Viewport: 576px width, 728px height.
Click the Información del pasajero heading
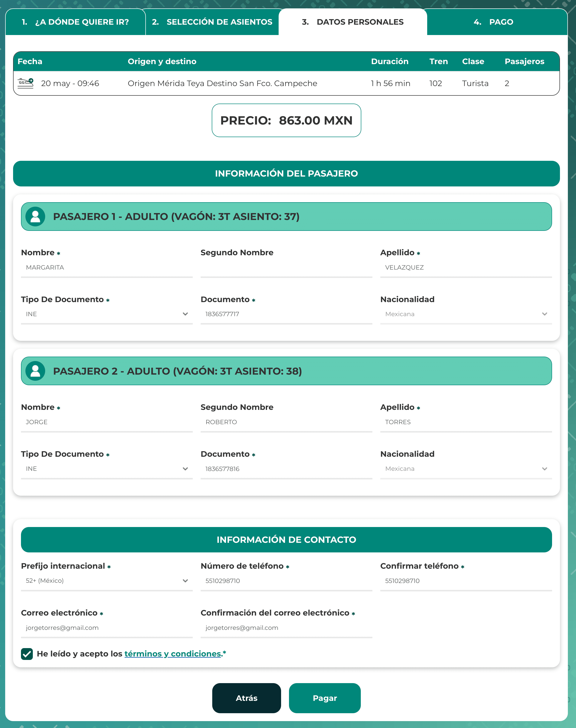tap(286, 174)
